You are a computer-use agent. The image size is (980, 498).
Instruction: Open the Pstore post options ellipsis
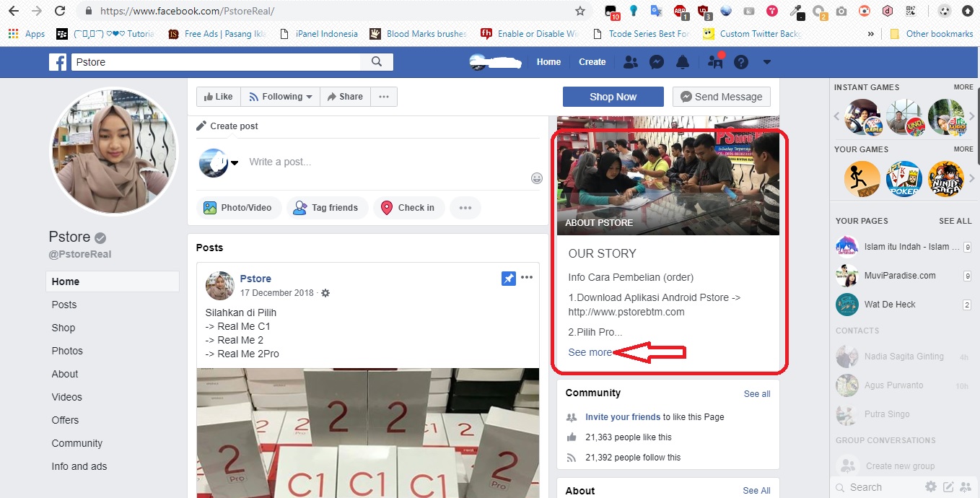click(527, 278)
